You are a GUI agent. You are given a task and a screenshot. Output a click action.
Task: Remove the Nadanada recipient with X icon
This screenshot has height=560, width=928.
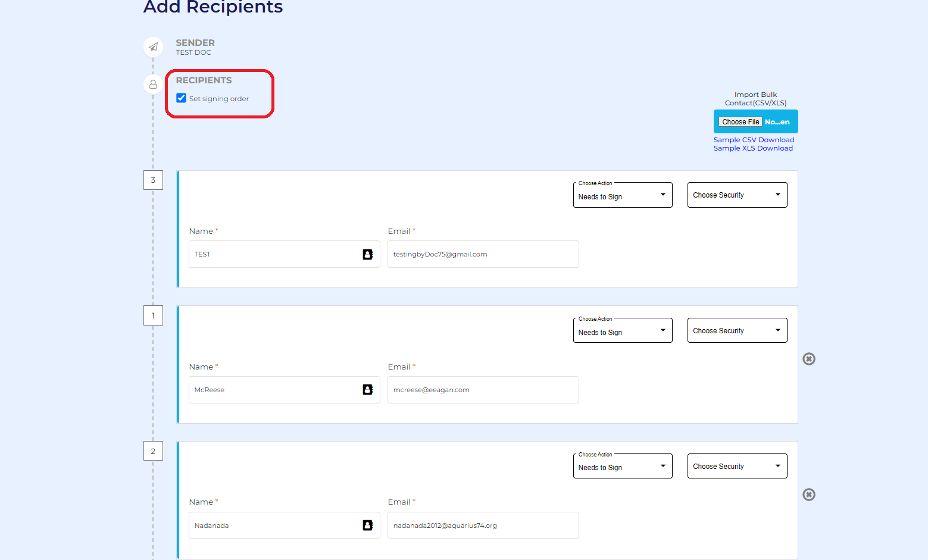(x=808, y=495)
